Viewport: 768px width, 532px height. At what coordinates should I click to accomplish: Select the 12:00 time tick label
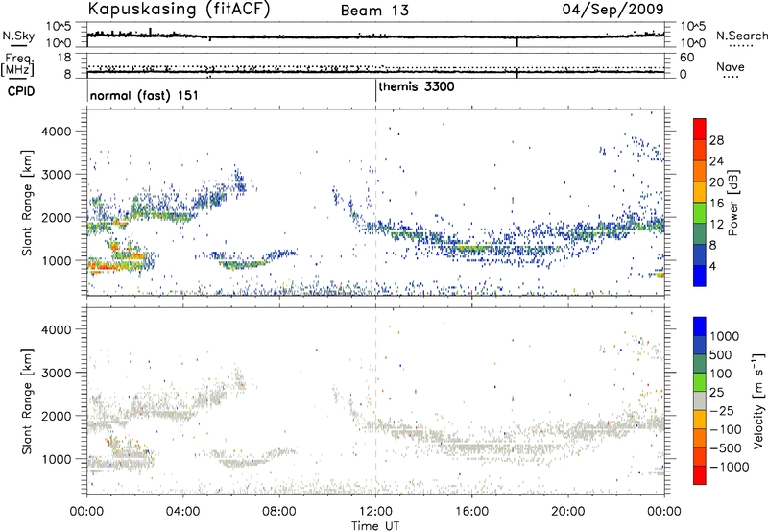[x=375, y=512]
